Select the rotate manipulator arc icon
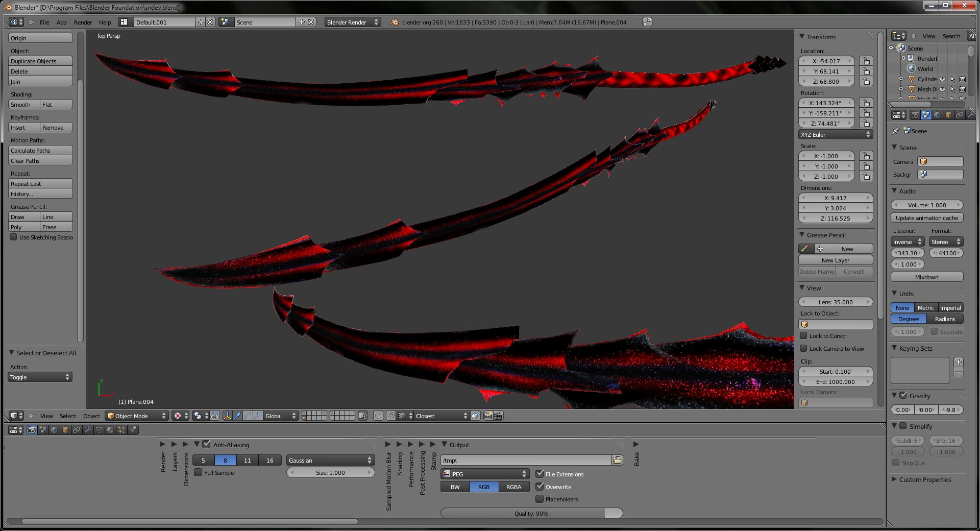The width and height of the screenshot is (980, 531). pos(248,416)
